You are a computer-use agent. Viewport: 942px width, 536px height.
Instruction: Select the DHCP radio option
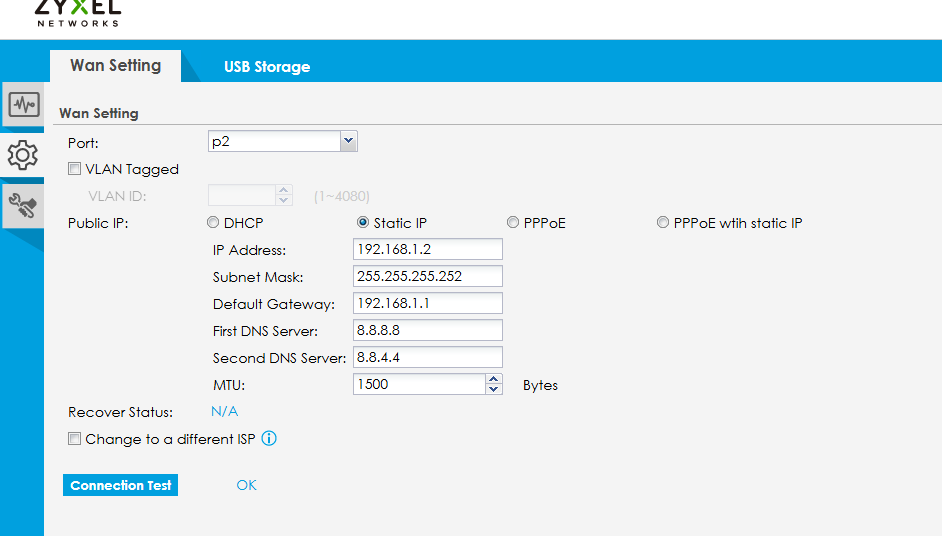pos(213,222)
